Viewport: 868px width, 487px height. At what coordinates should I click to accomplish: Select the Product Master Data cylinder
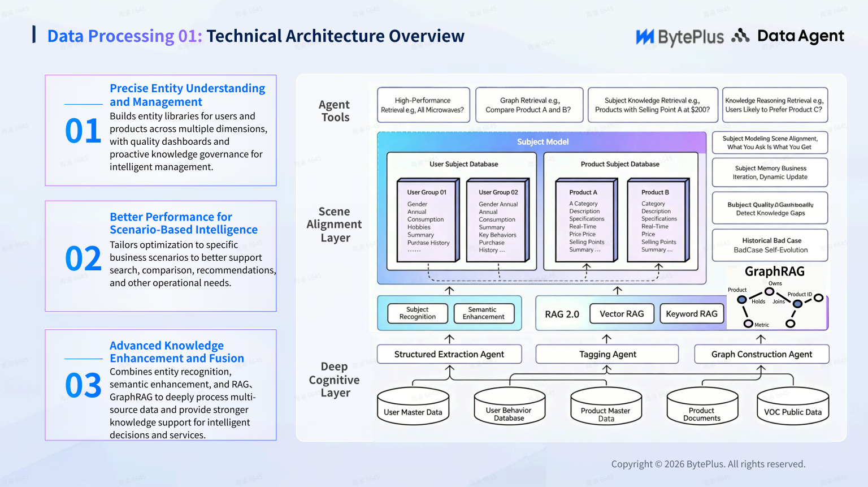point(606,406)
